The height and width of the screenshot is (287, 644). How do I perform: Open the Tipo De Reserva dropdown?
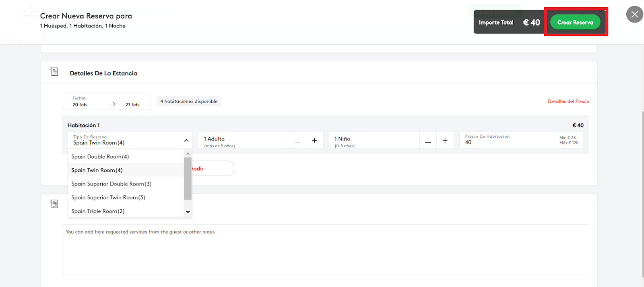130,140
